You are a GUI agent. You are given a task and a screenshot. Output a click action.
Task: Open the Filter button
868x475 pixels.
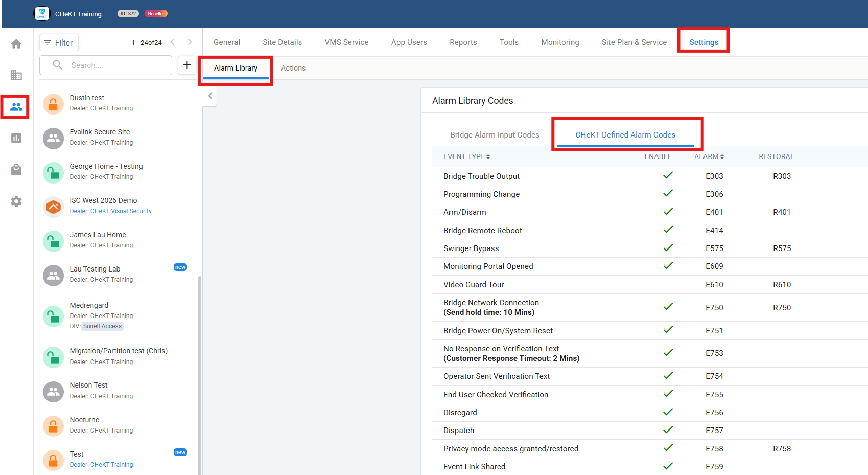(59, 42)
